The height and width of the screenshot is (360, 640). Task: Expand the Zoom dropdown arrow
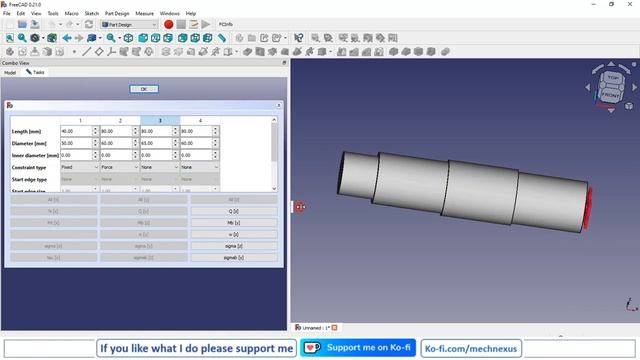[119, 38]
